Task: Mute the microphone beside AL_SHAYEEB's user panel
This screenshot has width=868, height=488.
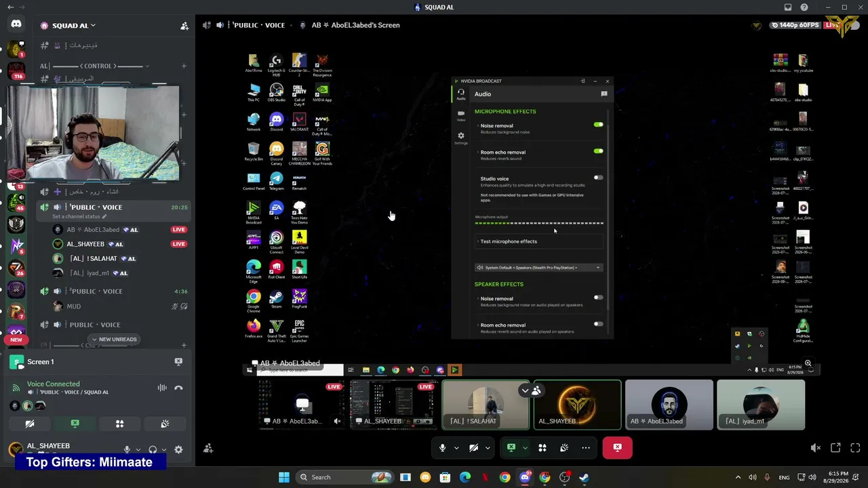Action: click(x=126, y=449)
